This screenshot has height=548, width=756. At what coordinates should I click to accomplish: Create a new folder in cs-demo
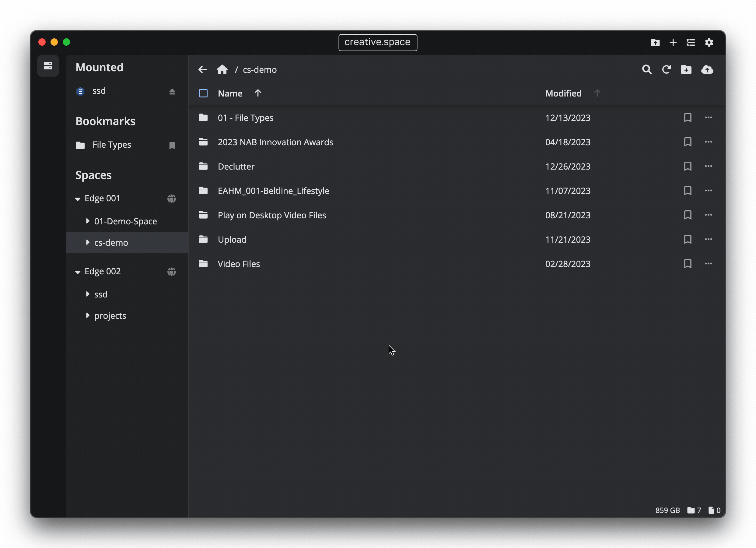click(x=686, y=69)
